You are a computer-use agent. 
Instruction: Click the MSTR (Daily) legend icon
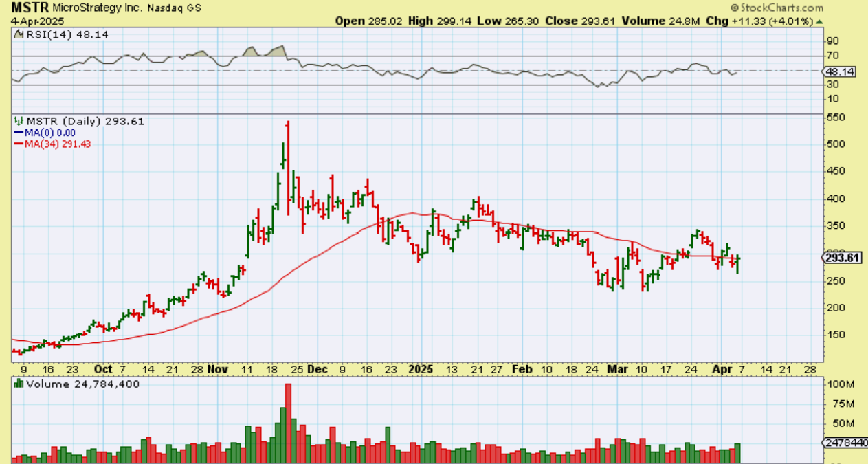(x=18, y=122)
